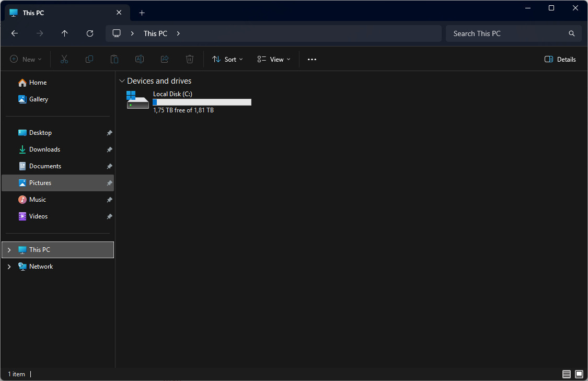Open the Music folder
Image resolution: width=588 pixels, height=381 pixels.
click(x=57, y=200)
